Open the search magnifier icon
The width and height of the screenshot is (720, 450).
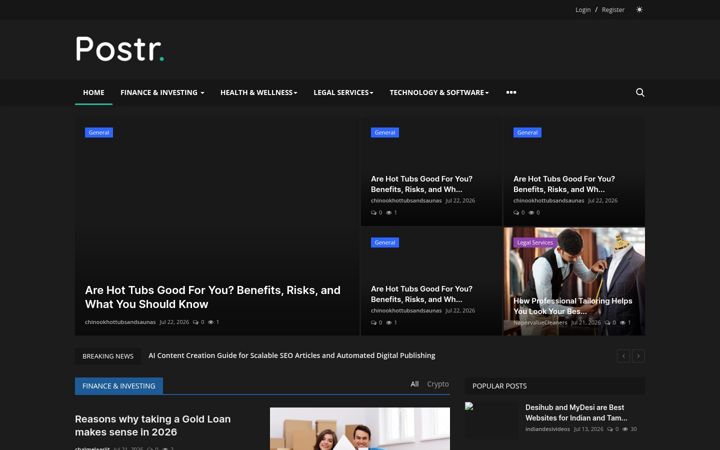pos(640,92)
